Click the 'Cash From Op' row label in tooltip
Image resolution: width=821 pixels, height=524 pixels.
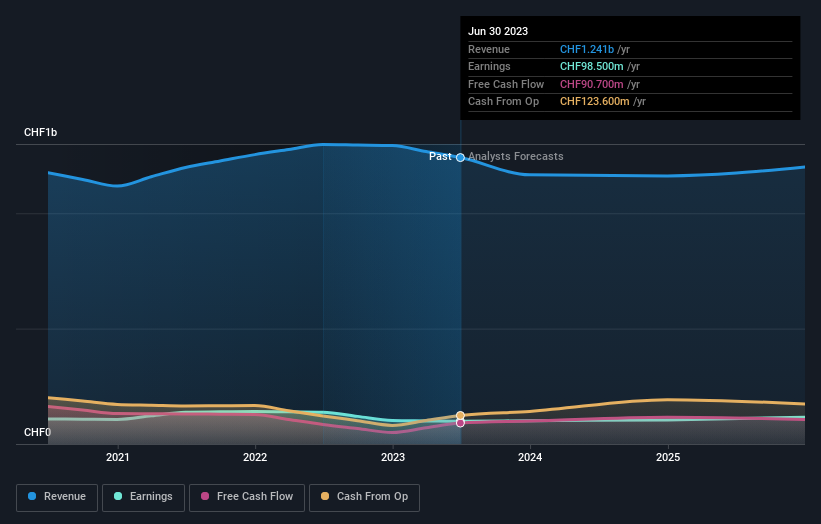click(x=503, y=102)
